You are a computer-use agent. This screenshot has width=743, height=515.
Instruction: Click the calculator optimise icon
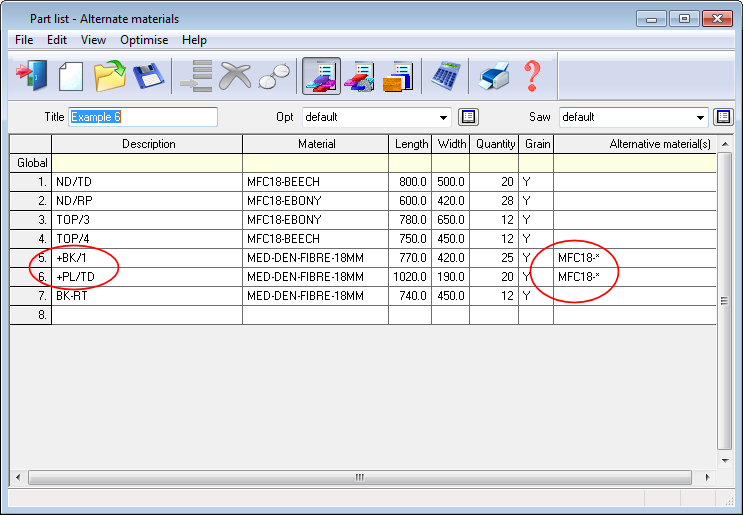[445, 76]
